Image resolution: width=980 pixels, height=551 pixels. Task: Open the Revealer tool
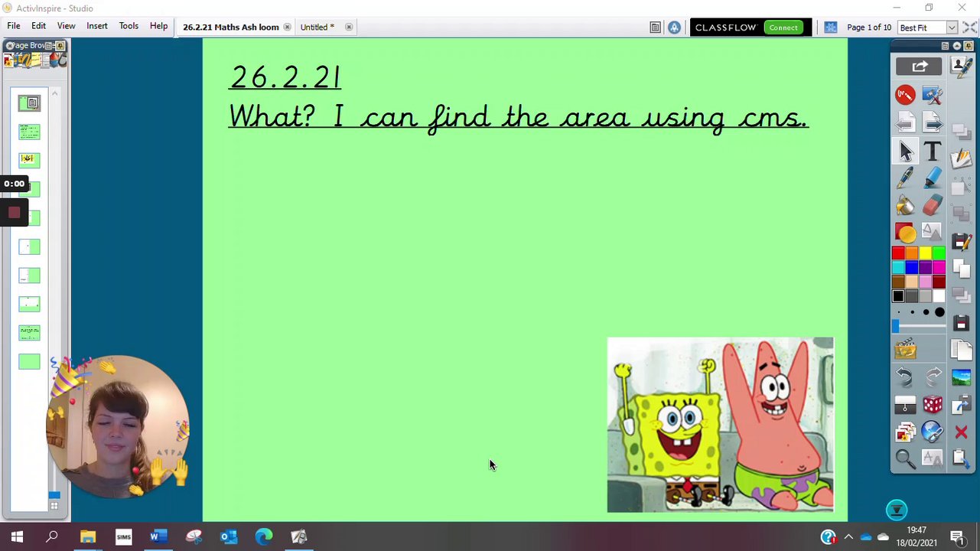coord(905,405)
